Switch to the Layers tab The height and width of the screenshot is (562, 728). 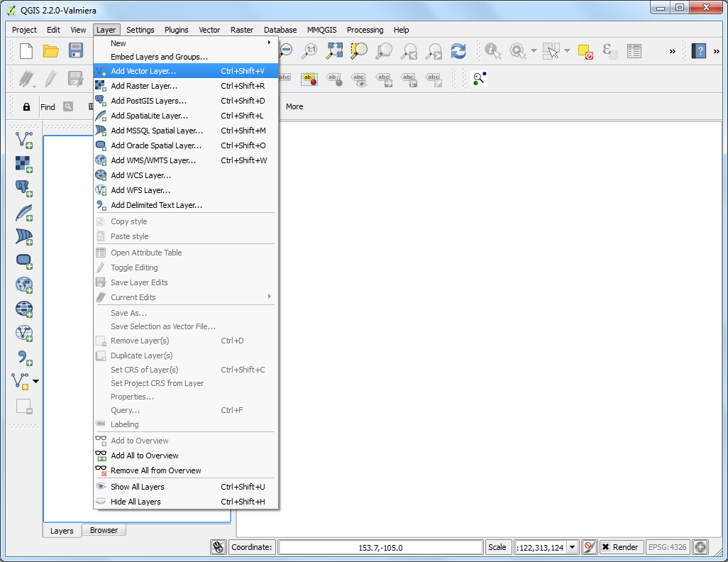(62, 530)
